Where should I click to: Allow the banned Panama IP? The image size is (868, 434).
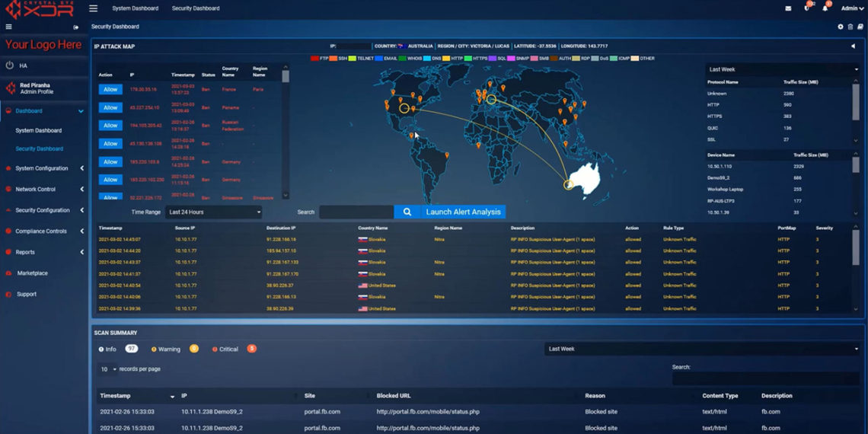[x=110, y=107]
